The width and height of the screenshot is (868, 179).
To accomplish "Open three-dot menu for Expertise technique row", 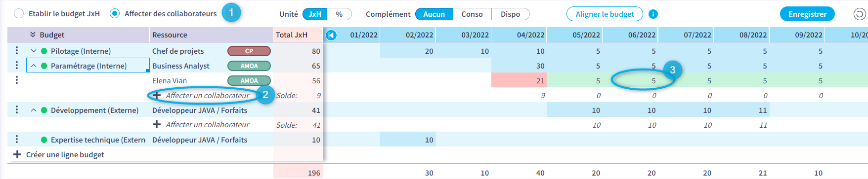I will 17,139.
